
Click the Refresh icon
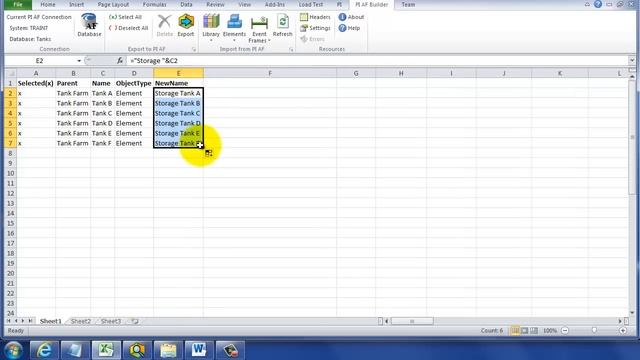coord(282,25)
